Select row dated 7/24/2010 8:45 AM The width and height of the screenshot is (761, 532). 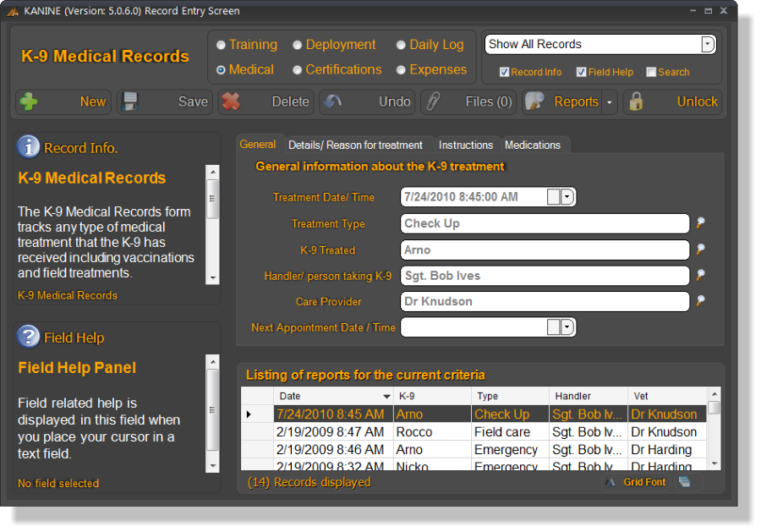474,414
